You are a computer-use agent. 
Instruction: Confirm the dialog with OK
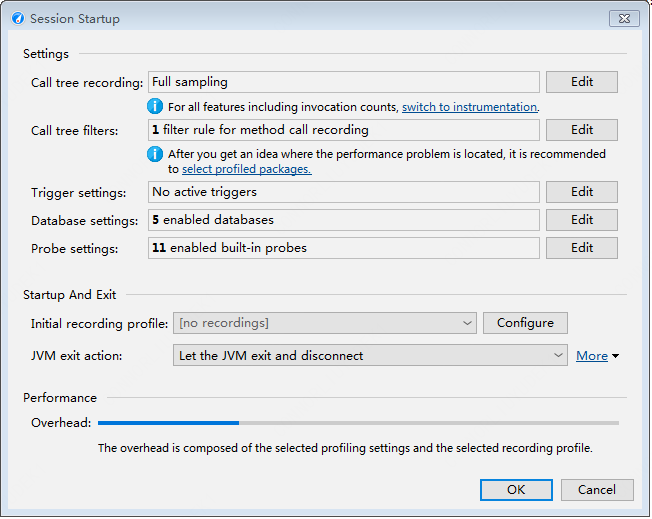[x=516, y=490]
